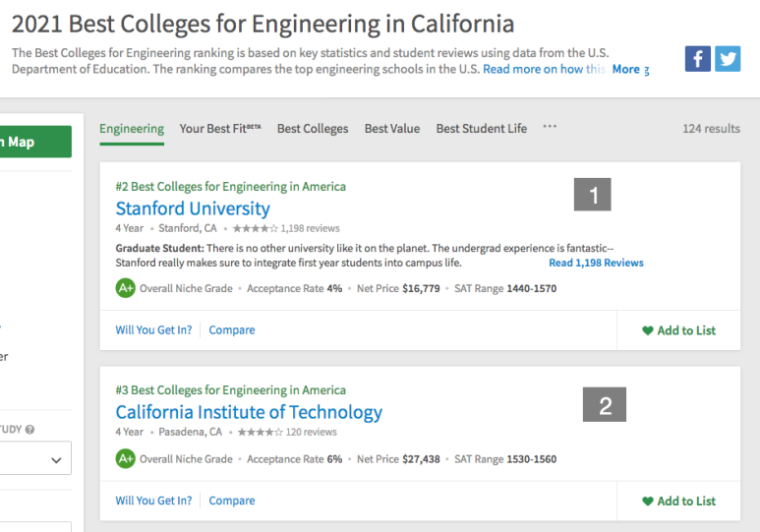760x532 pixels.
Task: Click Stanford's Net Price $16,779
Action: click(x=398, y=288)
